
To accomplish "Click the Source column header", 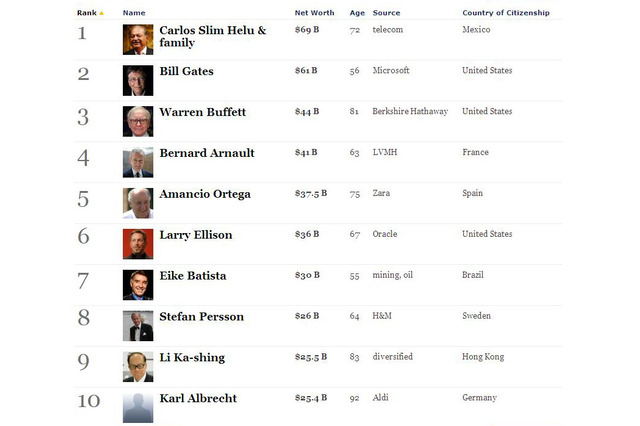I will click(386, 13).
